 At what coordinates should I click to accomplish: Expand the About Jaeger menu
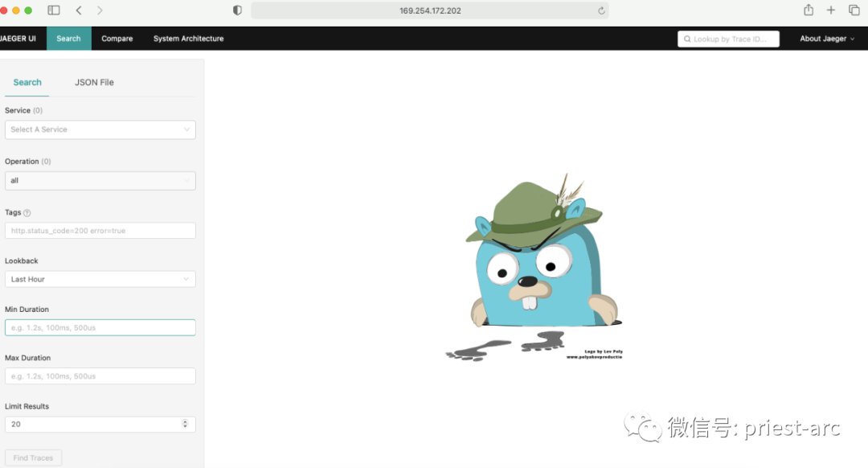(827, 39)
